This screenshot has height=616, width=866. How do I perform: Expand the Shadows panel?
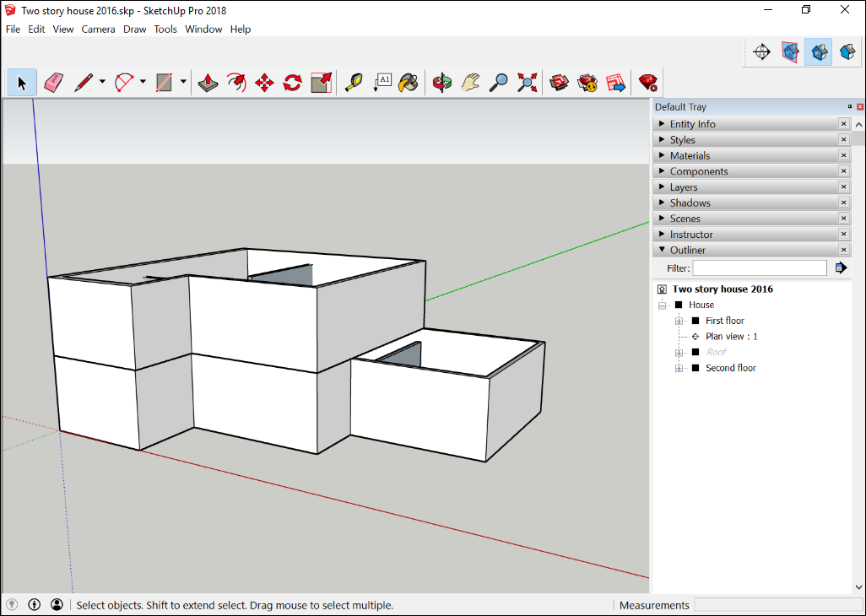tap(662, 203)
